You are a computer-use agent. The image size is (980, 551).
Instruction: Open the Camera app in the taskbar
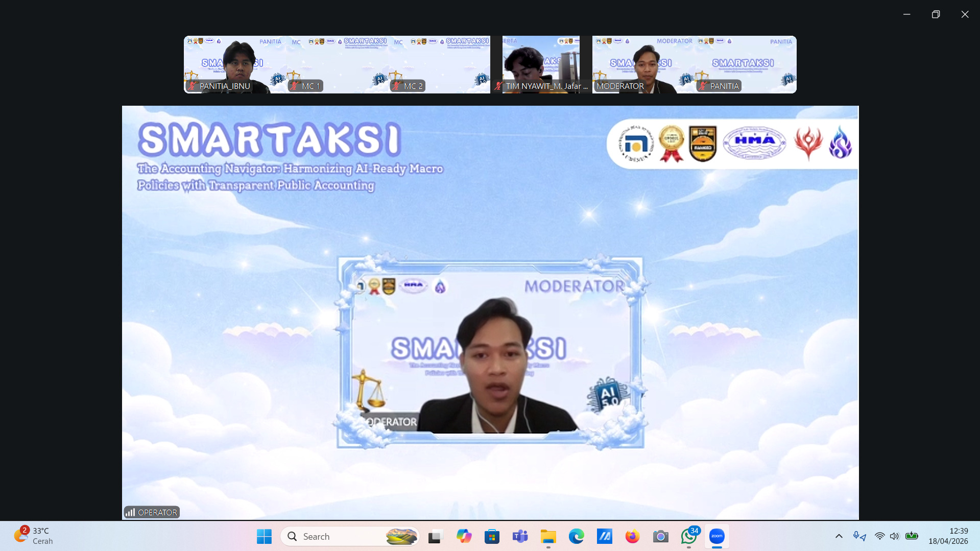coord(660,536)
